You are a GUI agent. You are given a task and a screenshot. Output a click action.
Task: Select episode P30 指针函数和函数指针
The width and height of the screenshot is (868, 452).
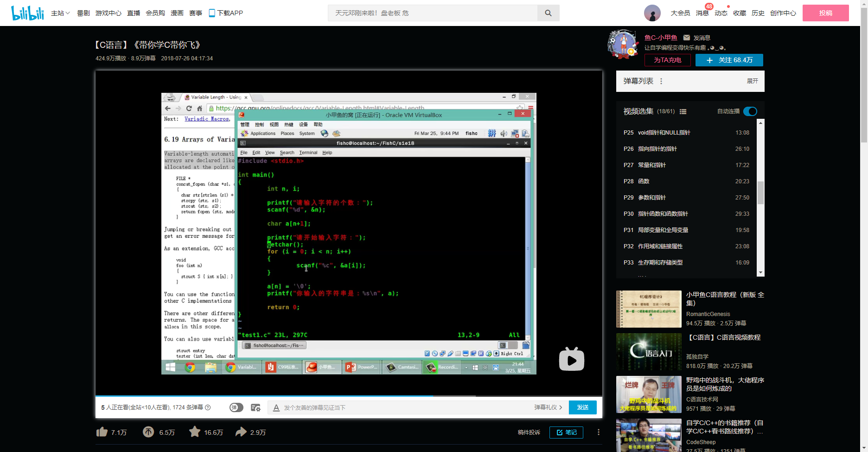tap(686, 214)
